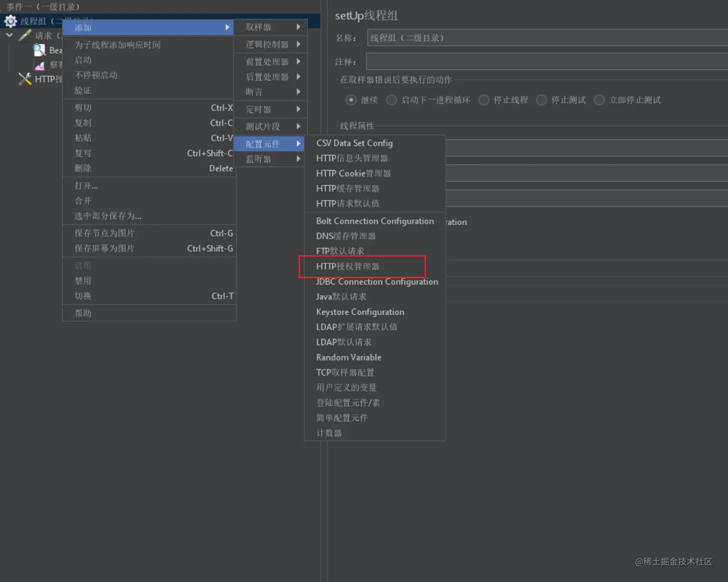Choose 复制 Ctrl-C menu entry

click(149, 123)
